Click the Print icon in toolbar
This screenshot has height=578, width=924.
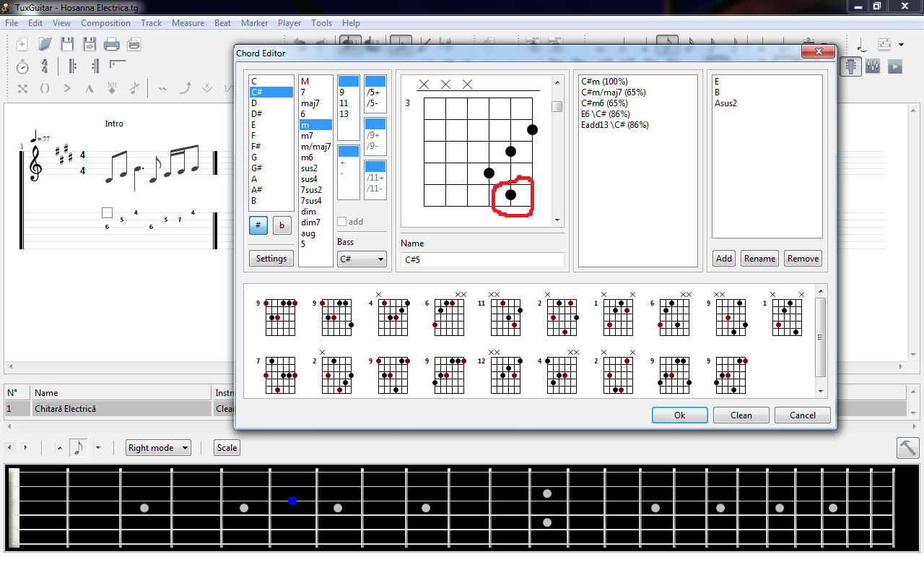tap(111, 45)
